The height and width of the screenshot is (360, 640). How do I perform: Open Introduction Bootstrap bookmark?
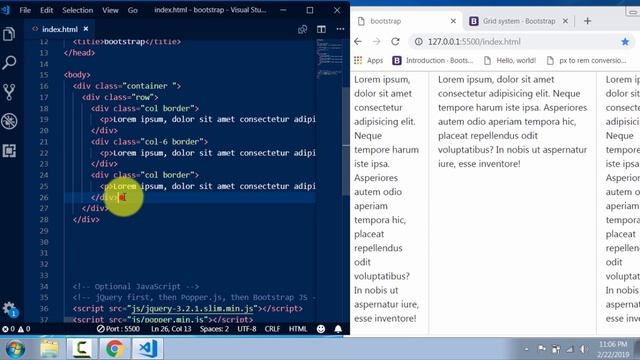(x=433, y=60)
